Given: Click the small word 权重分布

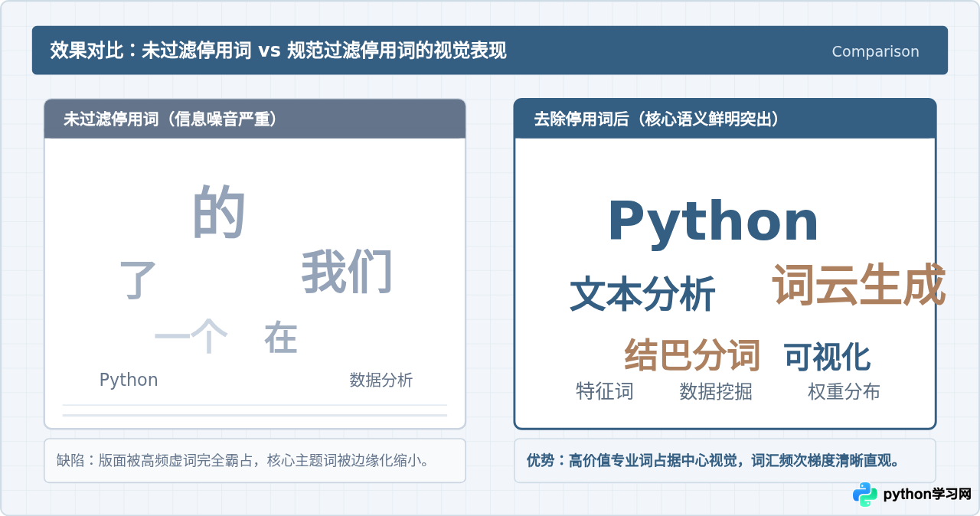Looking at the screenshot, I should click(844, 391).
